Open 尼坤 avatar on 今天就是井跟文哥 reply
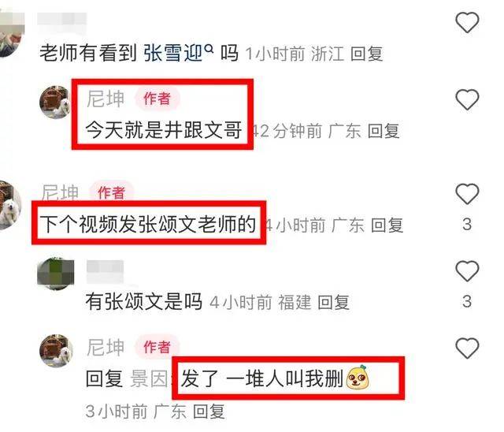Image resolution: width=504 pixels, height=432 pixels. (56, 102)
